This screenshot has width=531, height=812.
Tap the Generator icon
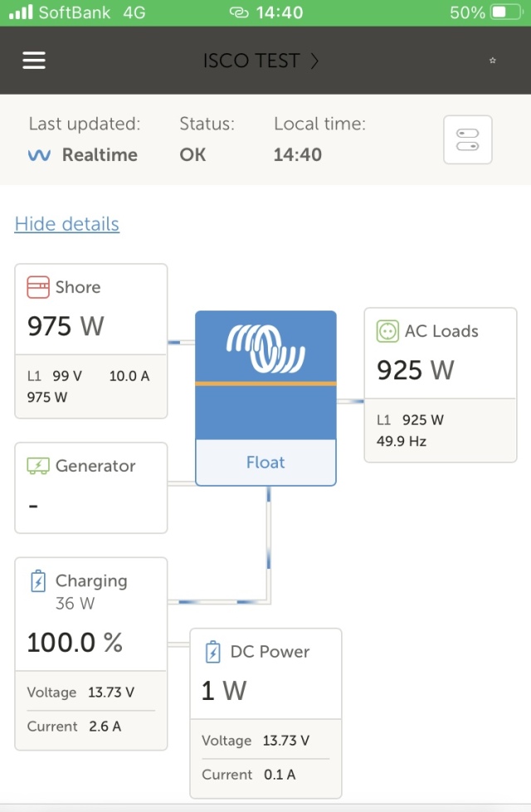(38, 466)
